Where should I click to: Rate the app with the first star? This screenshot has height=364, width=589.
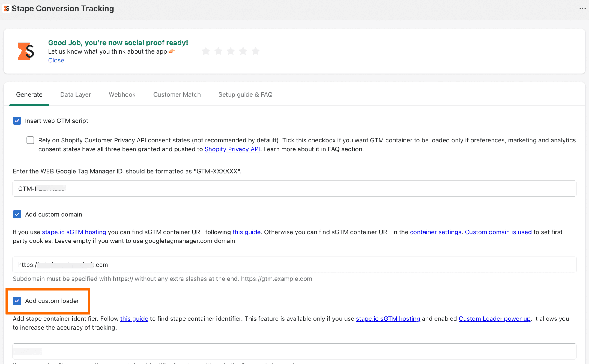pos(206,51)
